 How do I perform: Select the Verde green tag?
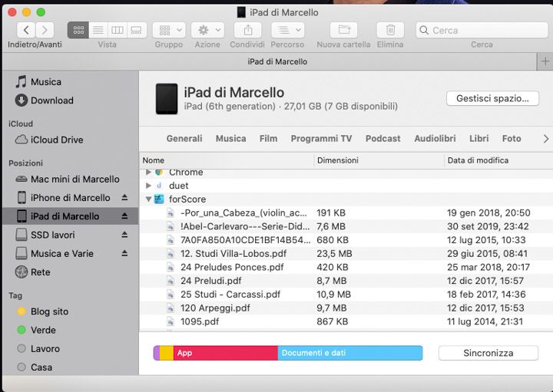tap(36, 331)
